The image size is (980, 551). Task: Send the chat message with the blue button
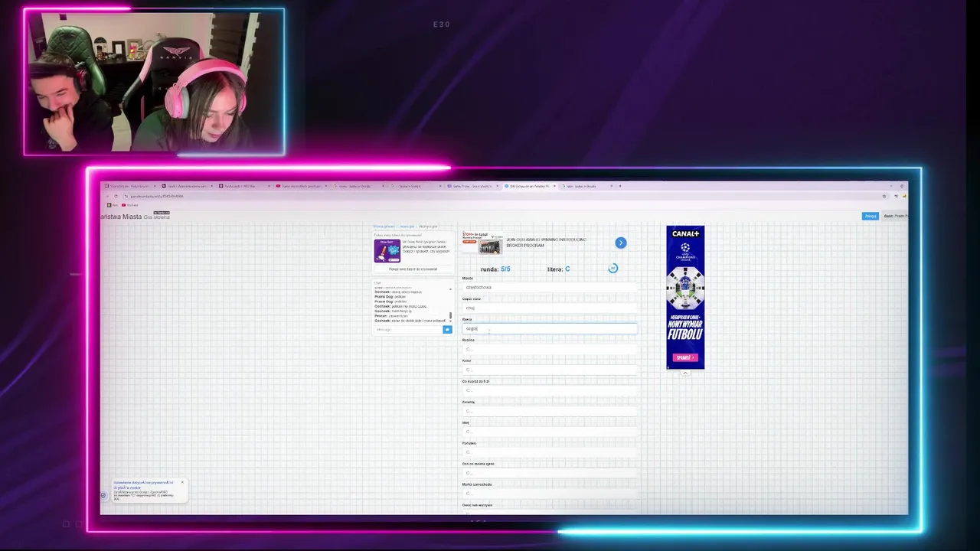(x=447, y=330)
